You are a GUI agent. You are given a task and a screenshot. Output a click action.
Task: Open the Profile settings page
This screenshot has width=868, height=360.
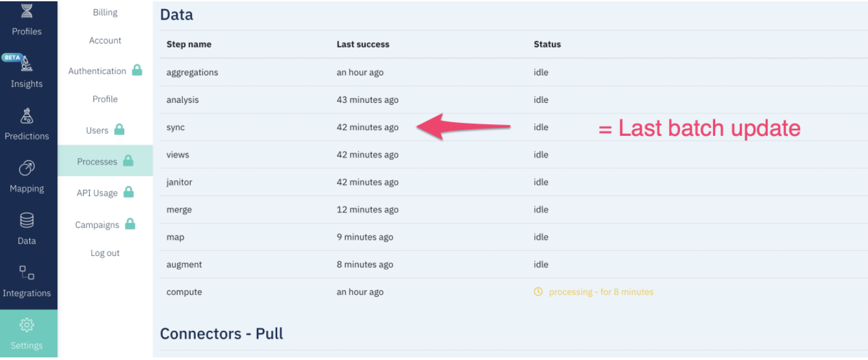[x=105, y=99]
